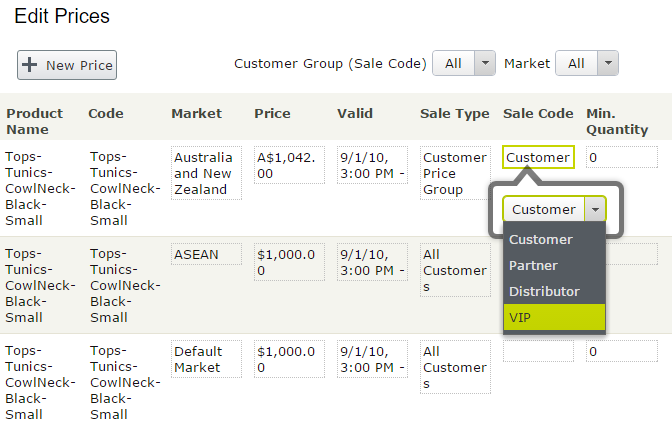Click the empty Sale Code field in last row
Viewport: 672px width, 429px height.
538,351
